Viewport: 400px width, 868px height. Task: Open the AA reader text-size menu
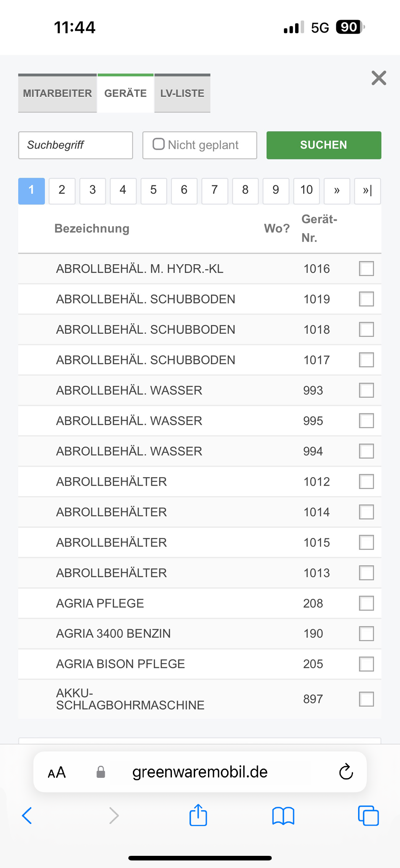[57, 772]
